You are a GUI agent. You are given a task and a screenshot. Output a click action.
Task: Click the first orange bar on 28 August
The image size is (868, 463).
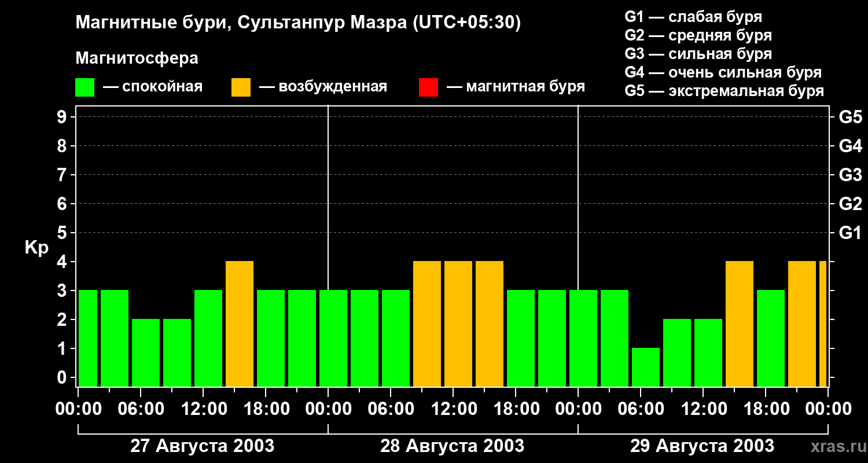tap(427, 324)
